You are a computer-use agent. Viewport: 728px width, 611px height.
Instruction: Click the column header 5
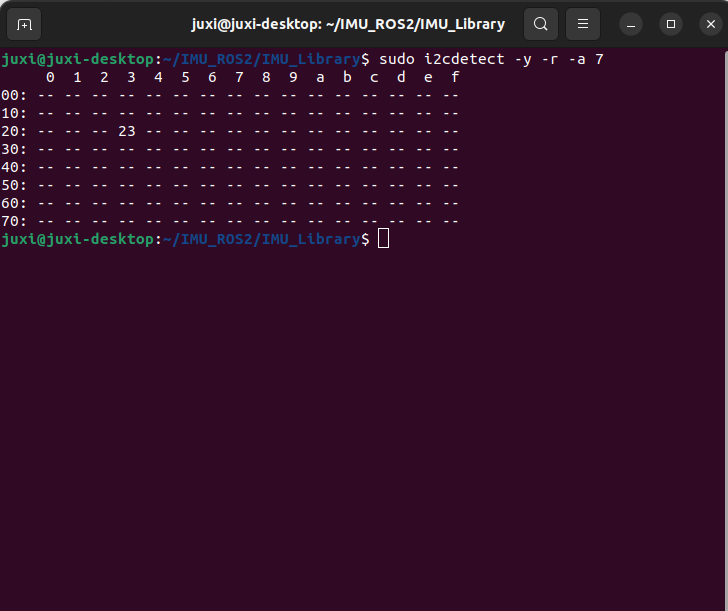185,77
